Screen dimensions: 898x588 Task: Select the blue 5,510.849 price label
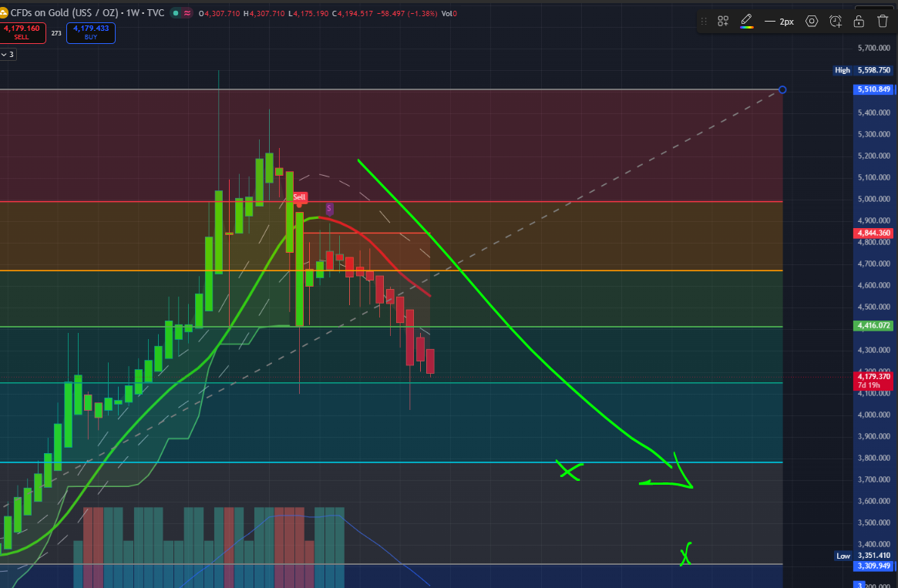point(874,89)
